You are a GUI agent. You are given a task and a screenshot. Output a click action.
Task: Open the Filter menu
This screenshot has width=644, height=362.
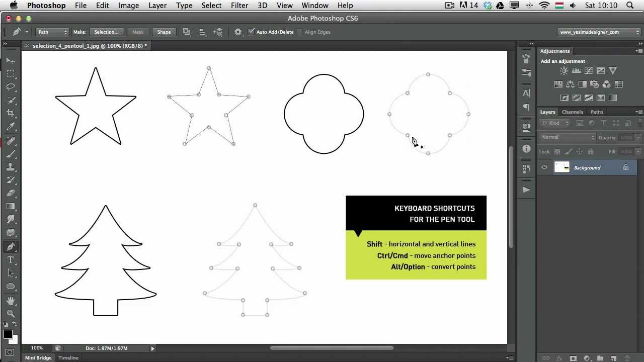pyautogui.click(x=239, y=6)
